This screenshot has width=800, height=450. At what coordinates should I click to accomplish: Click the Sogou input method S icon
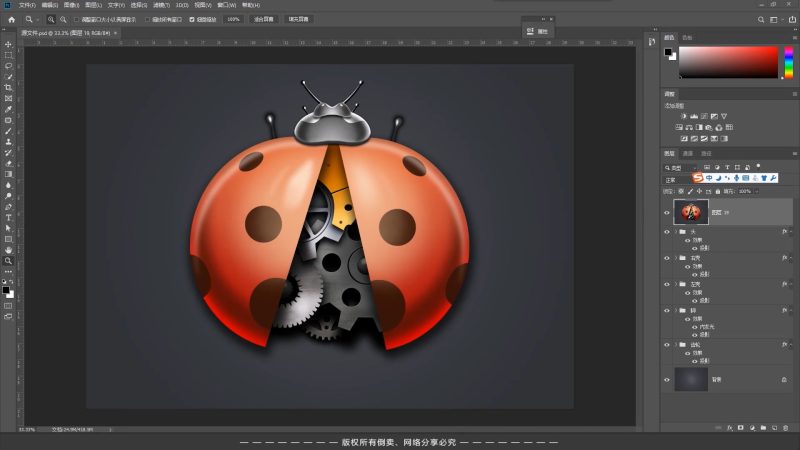tap(698, 178)
